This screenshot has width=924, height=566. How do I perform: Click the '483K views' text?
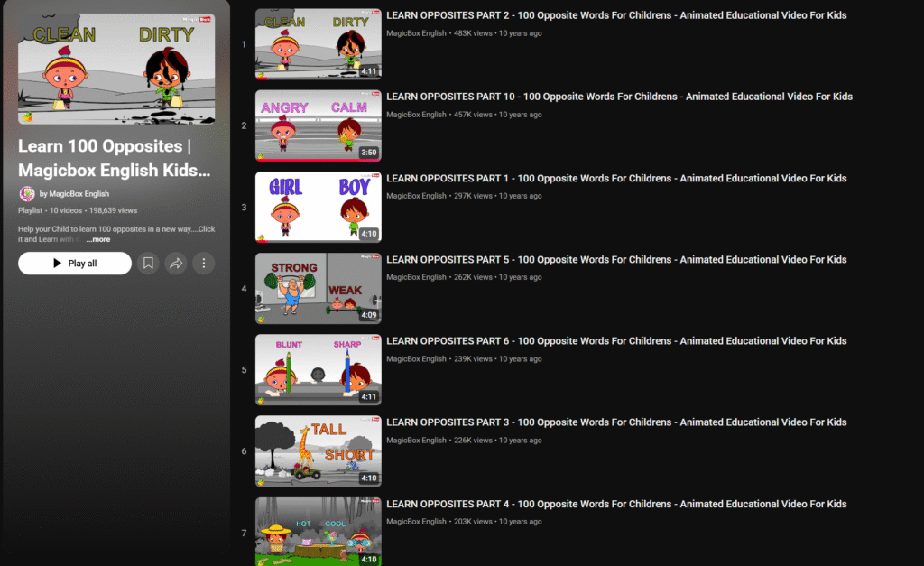tap(473, 33)
